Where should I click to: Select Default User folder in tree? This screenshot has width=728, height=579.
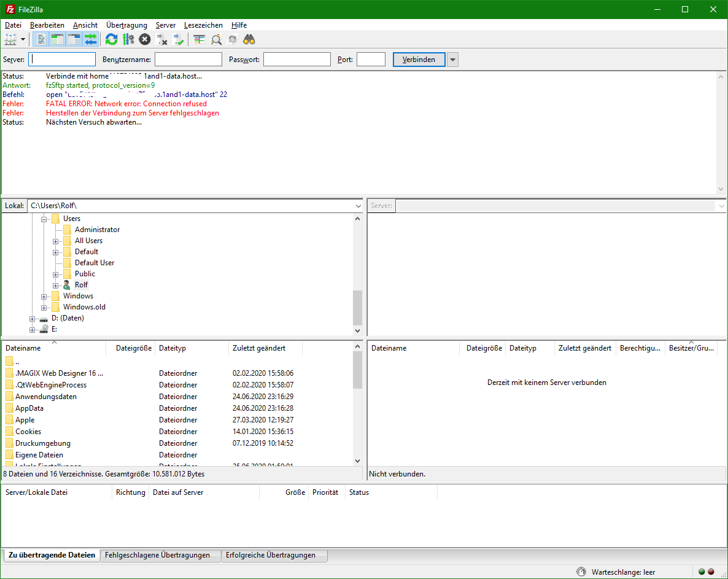[95, 263]
